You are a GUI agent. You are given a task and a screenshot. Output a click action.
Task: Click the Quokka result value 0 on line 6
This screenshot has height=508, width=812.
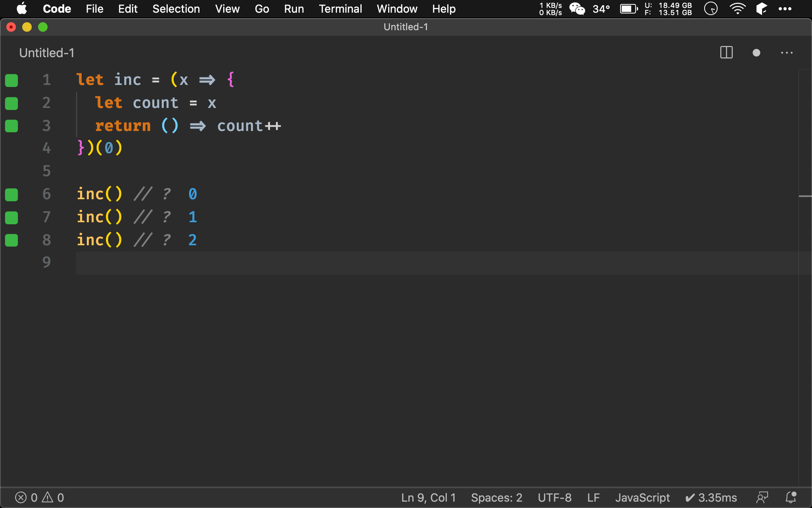click(193, 194)
